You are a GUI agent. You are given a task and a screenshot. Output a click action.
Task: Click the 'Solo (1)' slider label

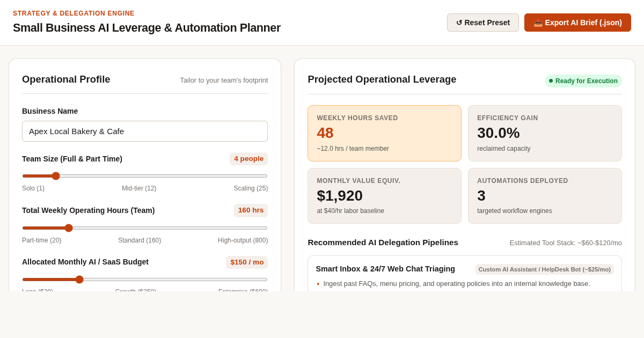(x=33, y=188)
